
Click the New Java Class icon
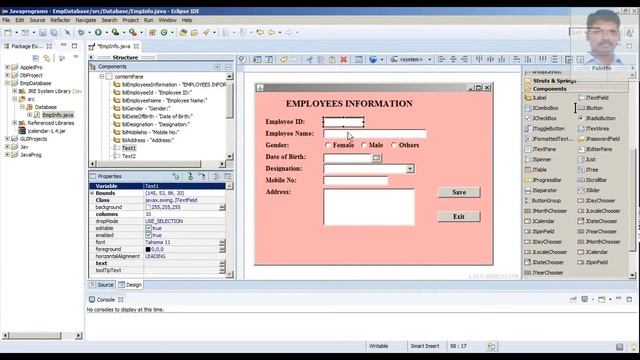click(x=164, y=32)
